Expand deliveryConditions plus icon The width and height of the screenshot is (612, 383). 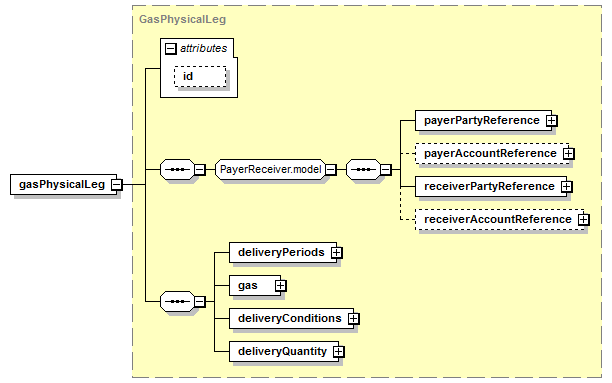coord(354,319)
